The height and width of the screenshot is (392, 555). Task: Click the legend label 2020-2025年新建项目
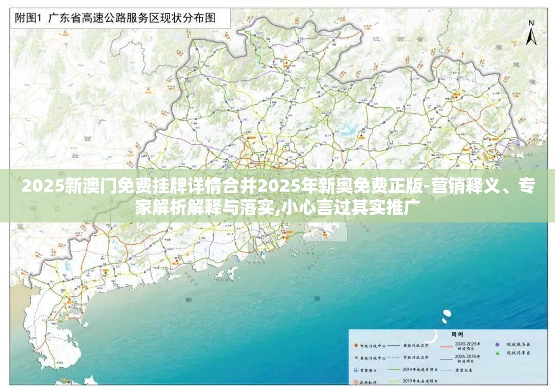click(468, 346)
